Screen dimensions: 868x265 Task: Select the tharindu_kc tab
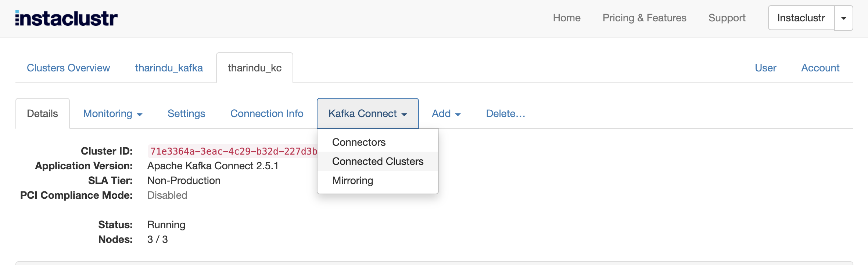tap(254, 68)
